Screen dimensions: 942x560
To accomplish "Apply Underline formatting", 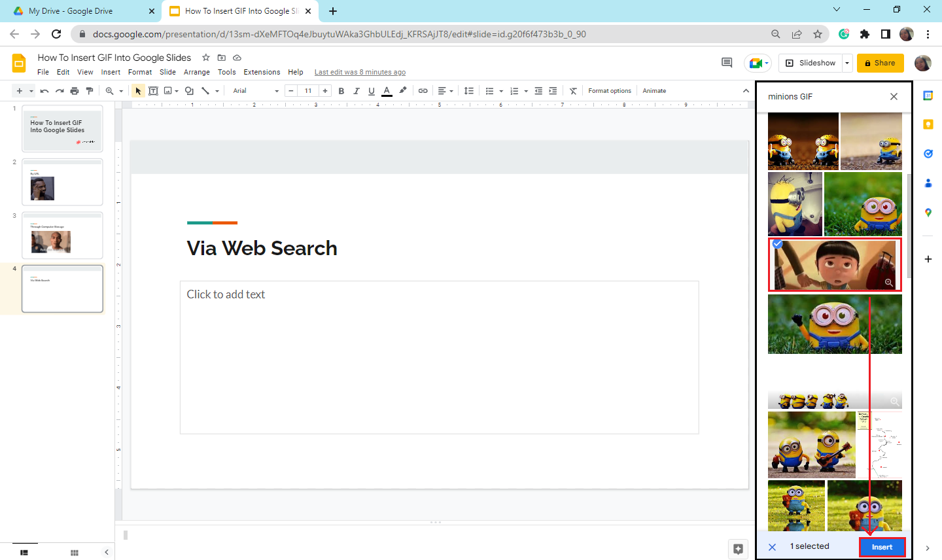I will 372,91.
